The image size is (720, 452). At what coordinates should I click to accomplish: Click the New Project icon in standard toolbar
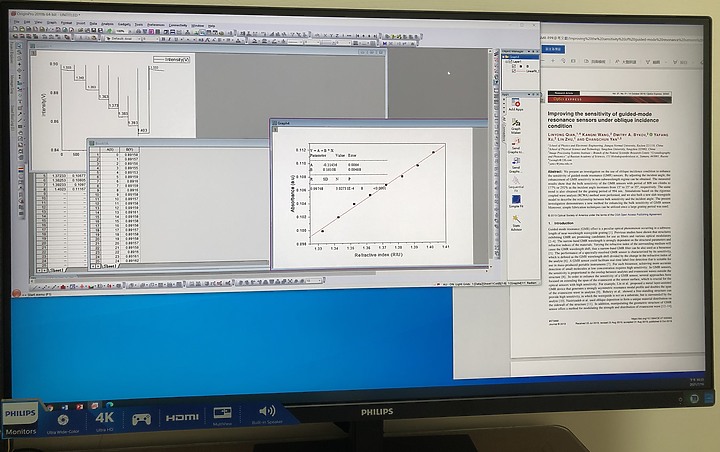[x=16, y=28]
